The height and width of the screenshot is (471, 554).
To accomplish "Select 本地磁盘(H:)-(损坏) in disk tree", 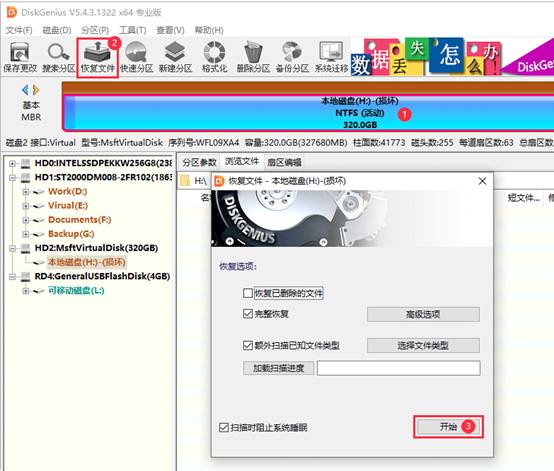I will [87, 262].
